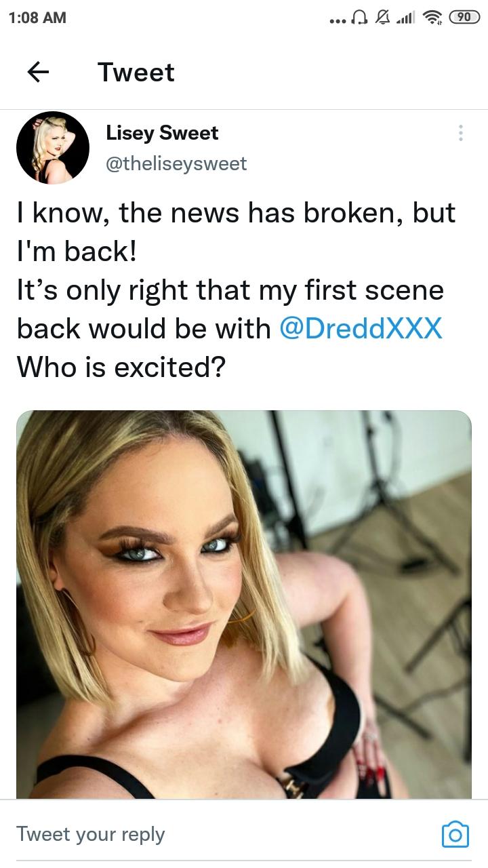Viewport: 488px width, 868px height.
Task: View the attached tweet photo
Action: click(x=244, y=604)
